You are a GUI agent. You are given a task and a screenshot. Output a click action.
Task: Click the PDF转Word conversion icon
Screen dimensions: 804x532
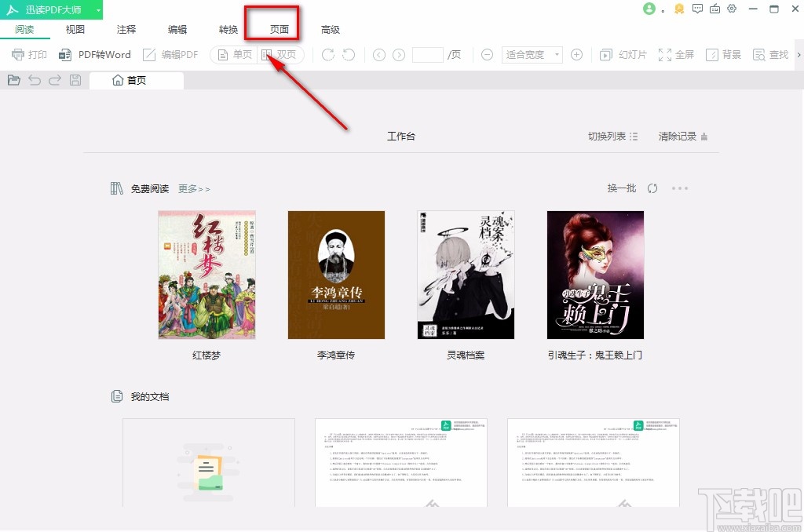point(95,54)
